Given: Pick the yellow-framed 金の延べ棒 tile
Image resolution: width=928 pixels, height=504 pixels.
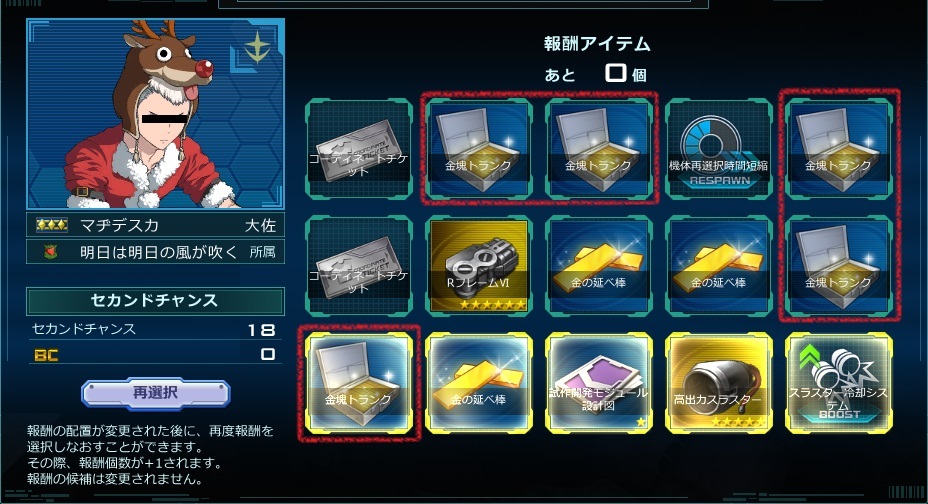Looking at the screenshot, I should coord(478,383).
